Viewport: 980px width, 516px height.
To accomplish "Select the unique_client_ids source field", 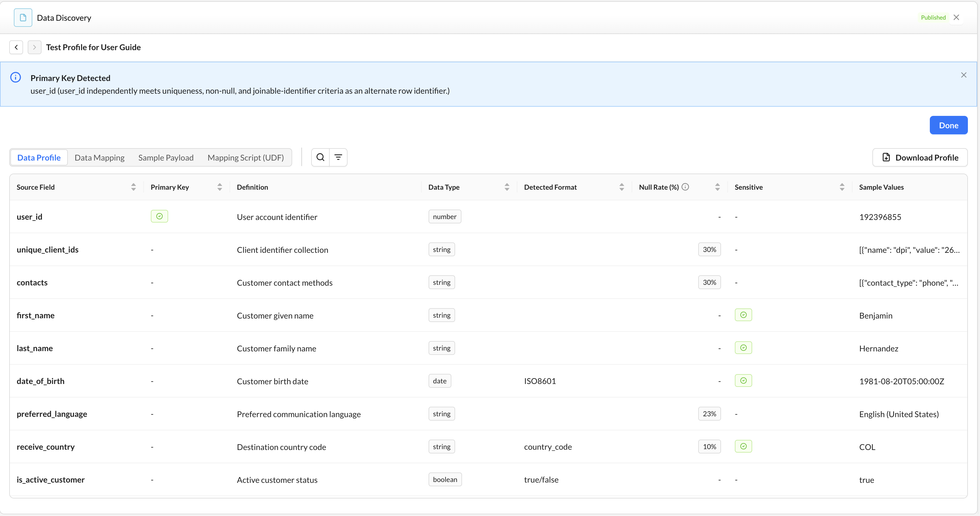I will (48, 249).
